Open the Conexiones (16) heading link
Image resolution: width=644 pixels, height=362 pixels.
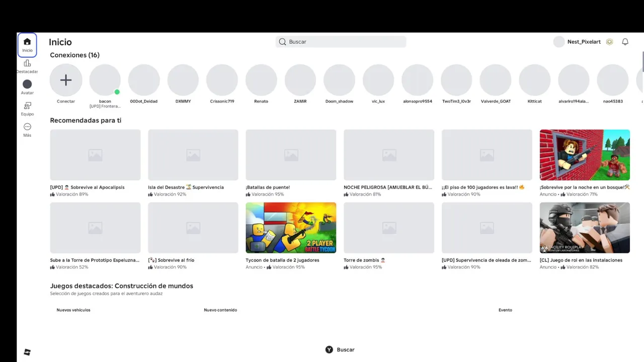tap(74, 55)
